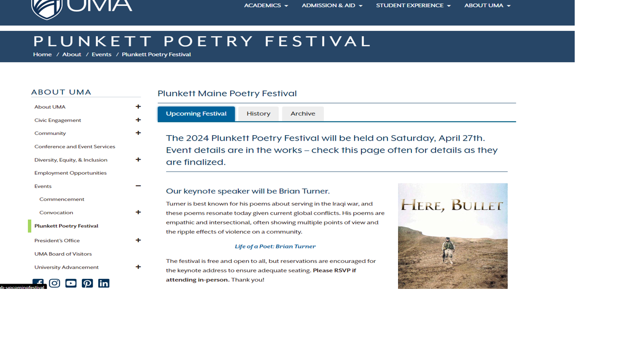The image size is (644, 338).
Task: Click the LinkedIn icon
Action: point(103,283)
